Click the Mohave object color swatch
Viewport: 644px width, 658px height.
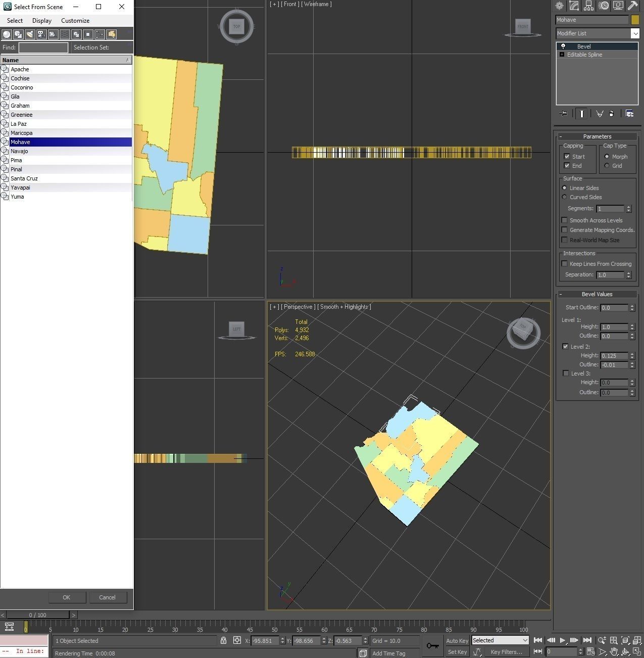[x=635, y=20]
